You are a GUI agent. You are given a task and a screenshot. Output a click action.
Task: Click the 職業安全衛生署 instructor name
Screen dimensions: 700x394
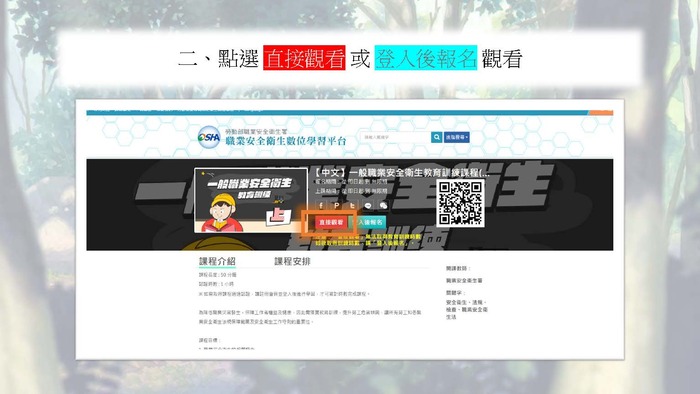[x=464, y=281]
